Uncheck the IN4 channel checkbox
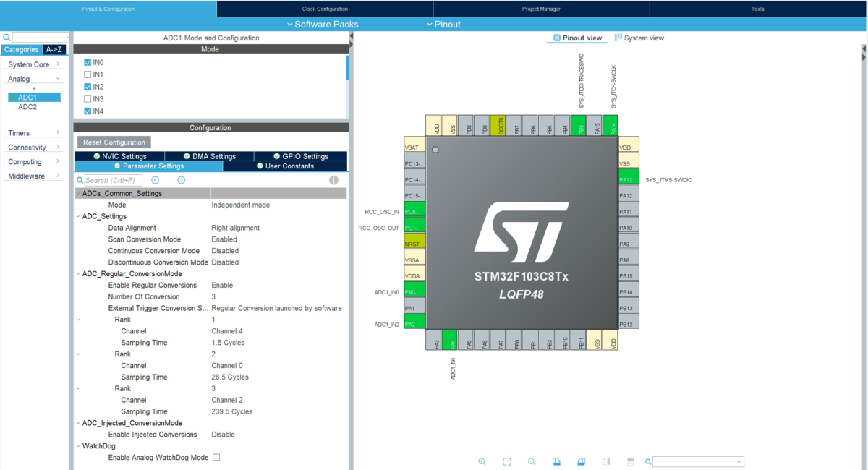Viewport: 868px width, 470px height. 88,111
